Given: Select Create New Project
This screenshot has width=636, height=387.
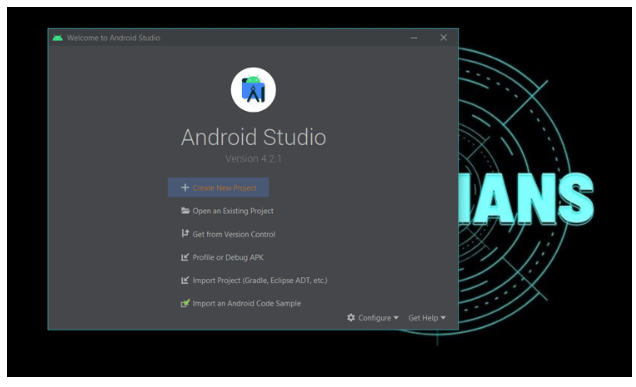Looking at the screenshot, I should point(218,187).
